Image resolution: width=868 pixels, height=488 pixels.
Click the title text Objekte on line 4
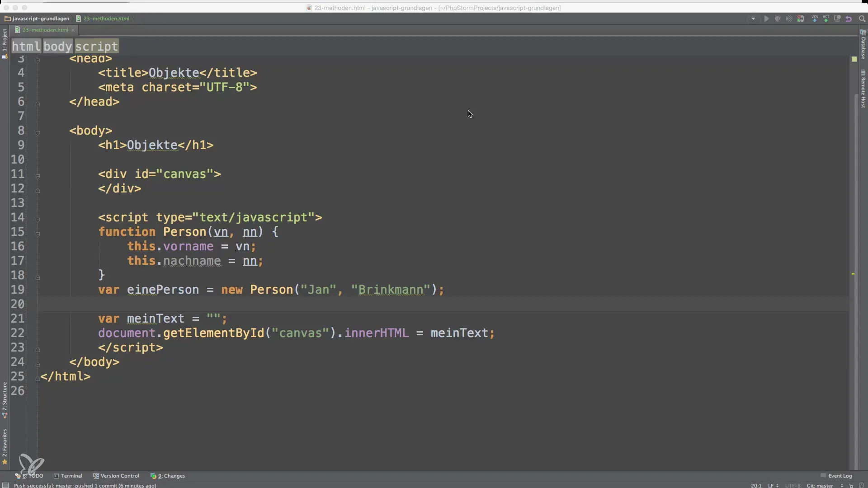tap(174, 73)
